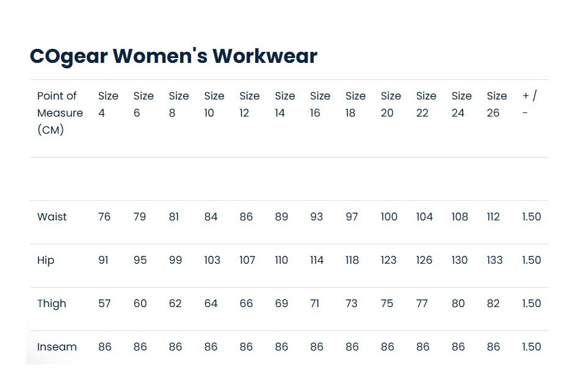Select Hip value 123 for Size 20

[389, 260]
